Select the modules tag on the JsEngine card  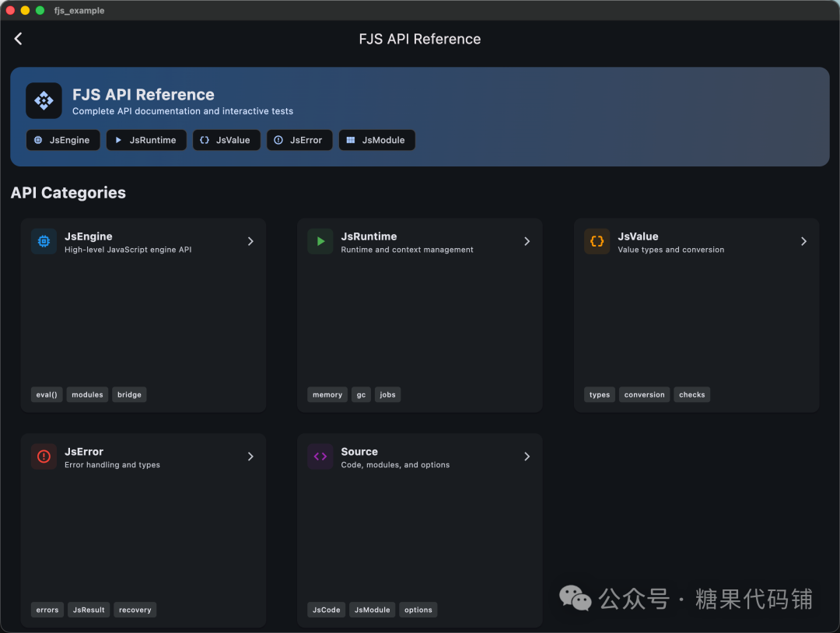click(x=87, y=395)
